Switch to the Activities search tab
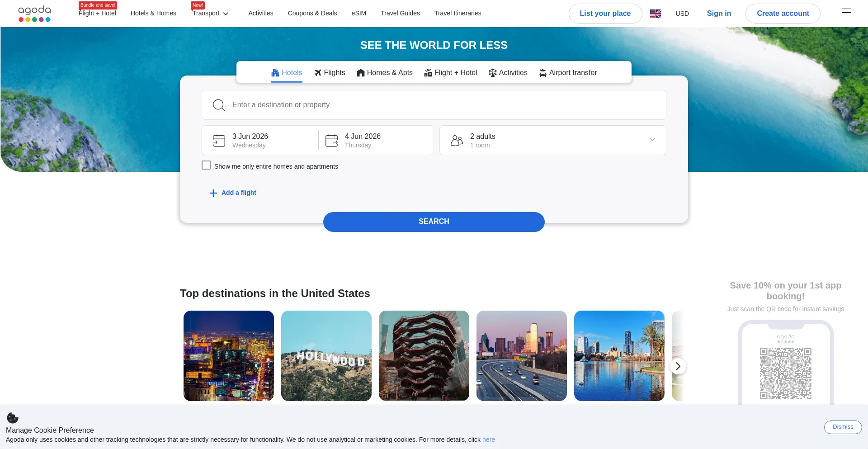The width and height of the screenshot is (868, 449). coord(508,73)
